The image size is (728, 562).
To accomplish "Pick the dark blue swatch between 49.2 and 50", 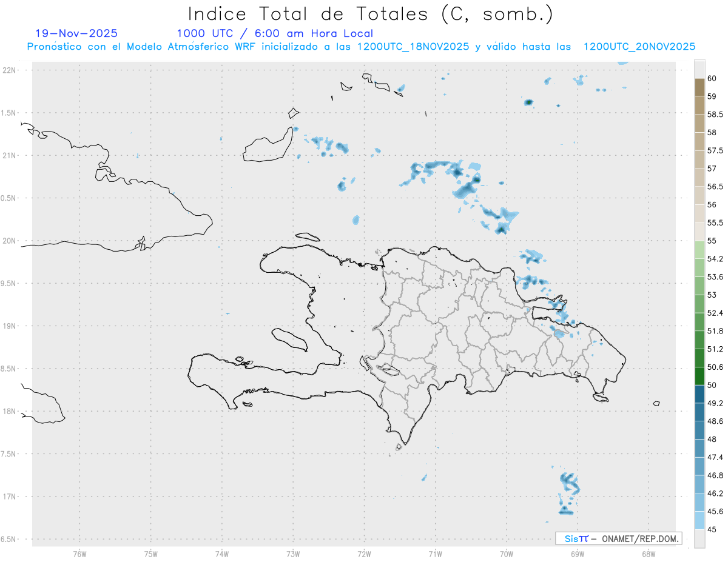I will tap(699, 394).
